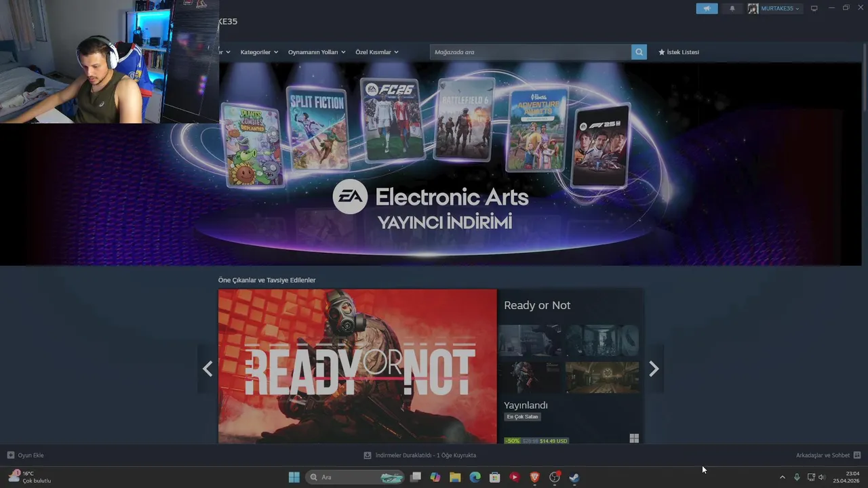Open OBS Studio from the taskbar
Image resolution: width=868 pixels, height=488 pixels.
point(555,477)
